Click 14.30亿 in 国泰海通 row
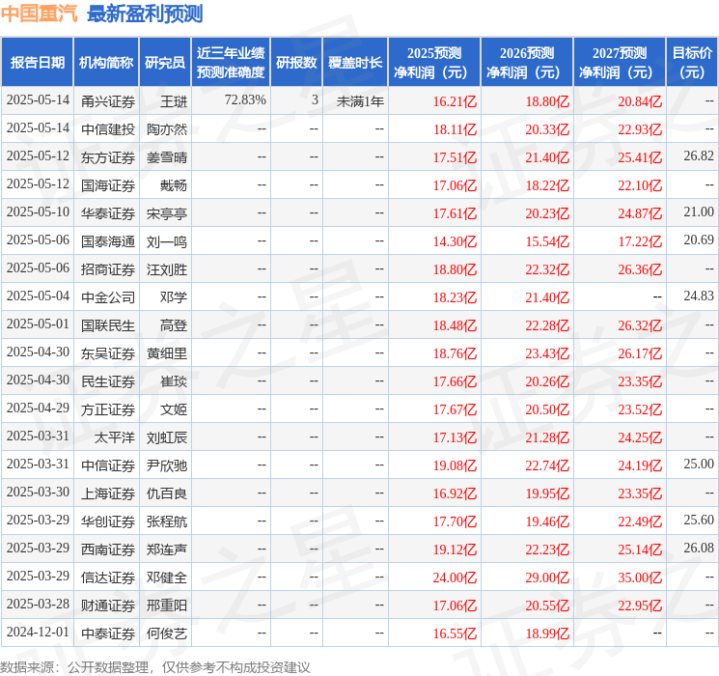Viewport: 719px width, 676px height. pyautogui.click(x=455, y=241)
